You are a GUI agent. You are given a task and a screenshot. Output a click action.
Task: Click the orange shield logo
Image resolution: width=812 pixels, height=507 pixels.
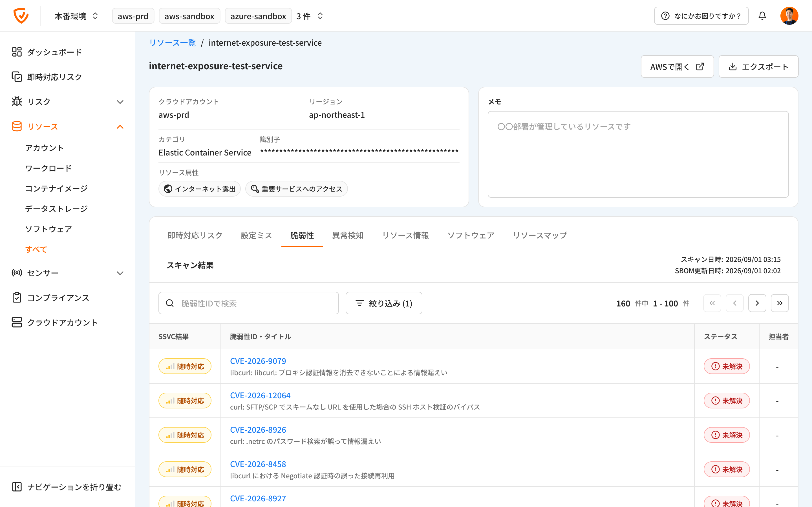21,16
